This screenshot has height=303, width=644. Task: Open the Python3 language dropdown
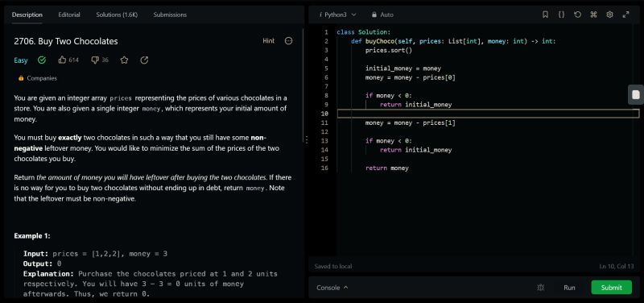click(x=337, y=15)
